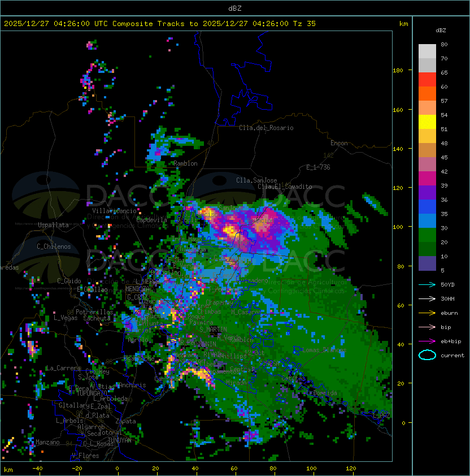Click the light blue 35 dBZ swatch
The height and width of the screenshot is (476, 470).
pyautogui.click(x=427, y=221)
